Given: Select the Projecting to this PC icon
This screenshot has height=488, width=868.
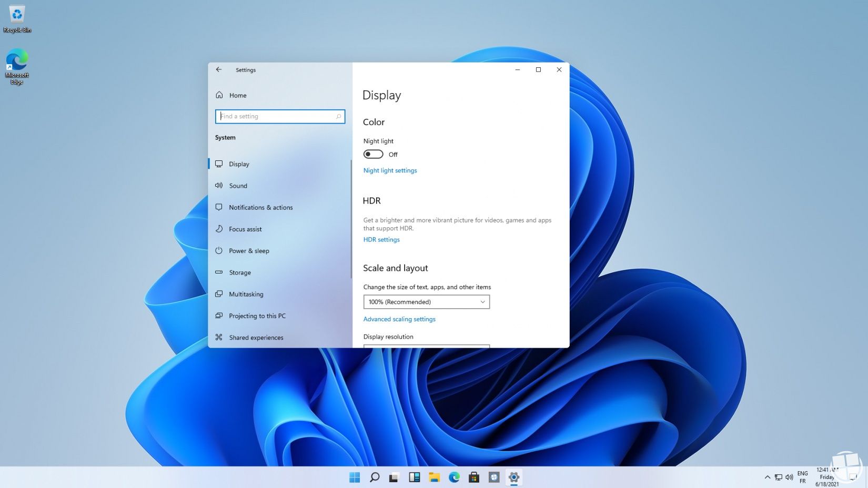Looking at the screenshot, I should [219, 316].
